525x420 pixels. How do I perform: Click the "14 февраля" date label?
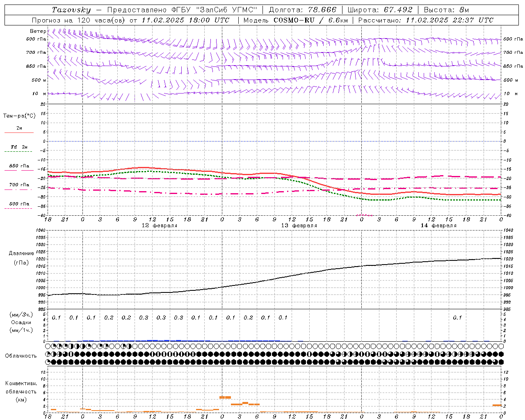438,226
